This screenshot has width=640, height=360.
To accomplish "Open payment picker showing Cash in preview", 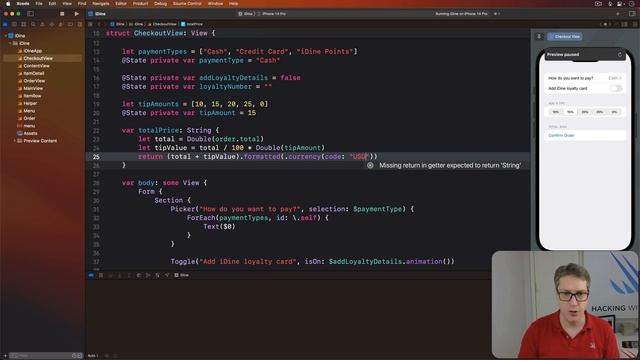I will [615, 78].
